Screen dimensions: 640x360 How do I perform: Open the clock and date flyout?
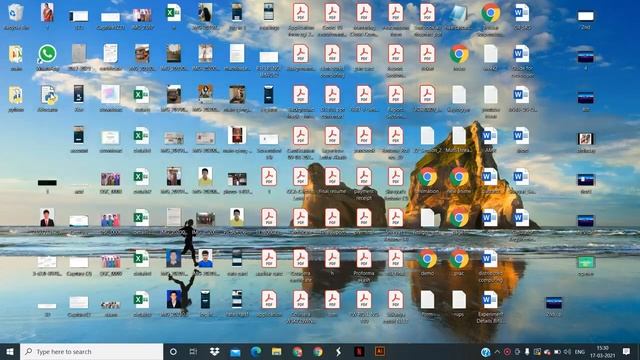tap(602, 351)
